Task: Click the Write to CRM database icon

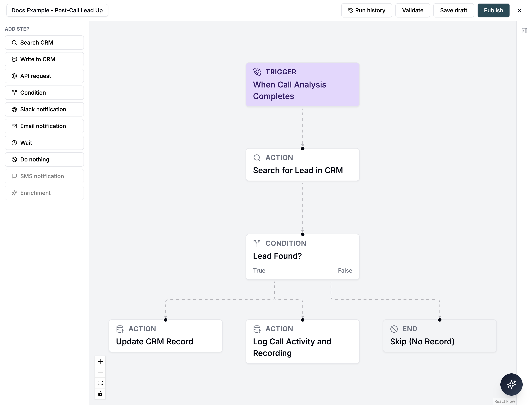Action: click(14, 59)
